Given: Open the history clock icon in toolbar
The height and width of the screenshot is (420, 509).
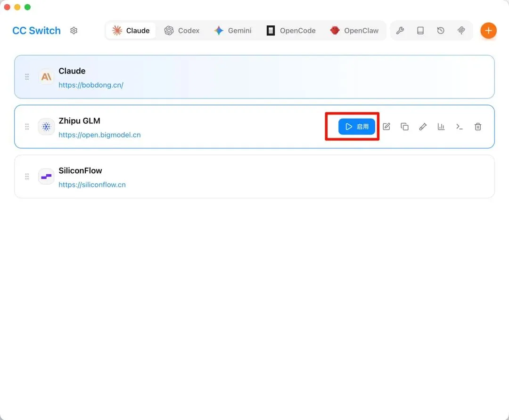Looking at the screenshot, I should (x=441, y=31).
